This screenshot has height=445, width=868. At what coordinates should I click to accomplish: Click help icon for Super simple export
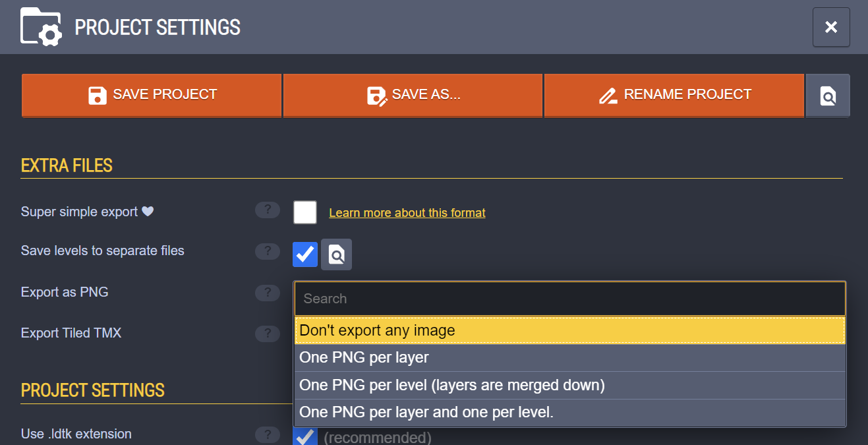tap(268, 210)
